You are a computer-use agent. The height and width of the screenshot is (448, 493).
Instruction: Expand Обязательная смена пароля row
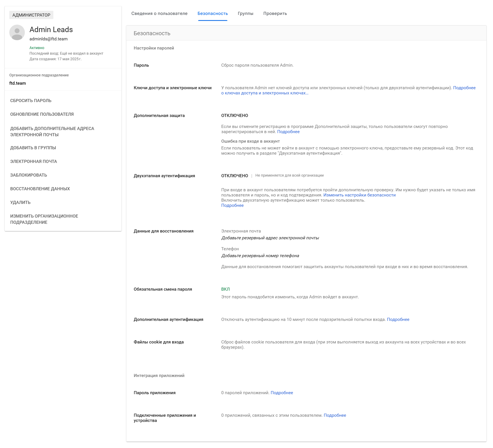click(x=306, y=293)
